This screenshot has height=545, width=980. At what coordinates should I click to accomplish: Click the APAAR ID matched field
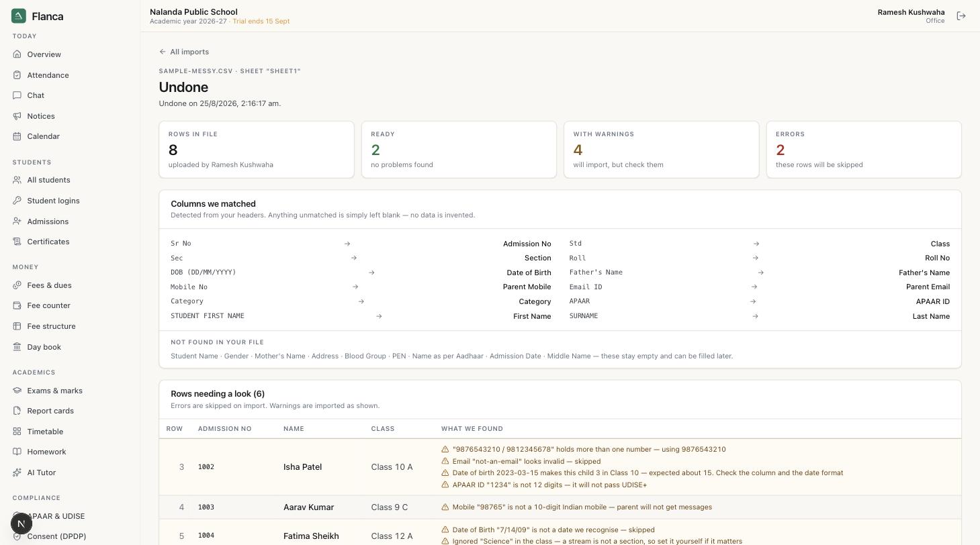click(x=932, y=301)
